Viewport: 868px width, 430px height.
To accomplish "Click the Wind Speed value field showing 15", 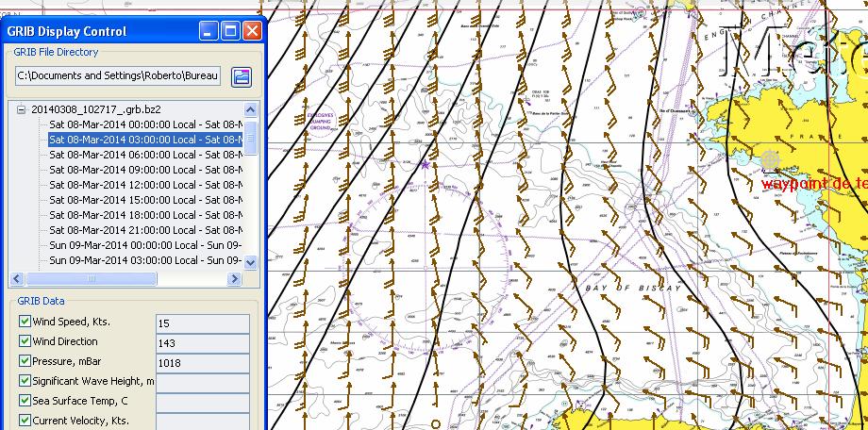I will pyautogui.click(x=203, y=323).
